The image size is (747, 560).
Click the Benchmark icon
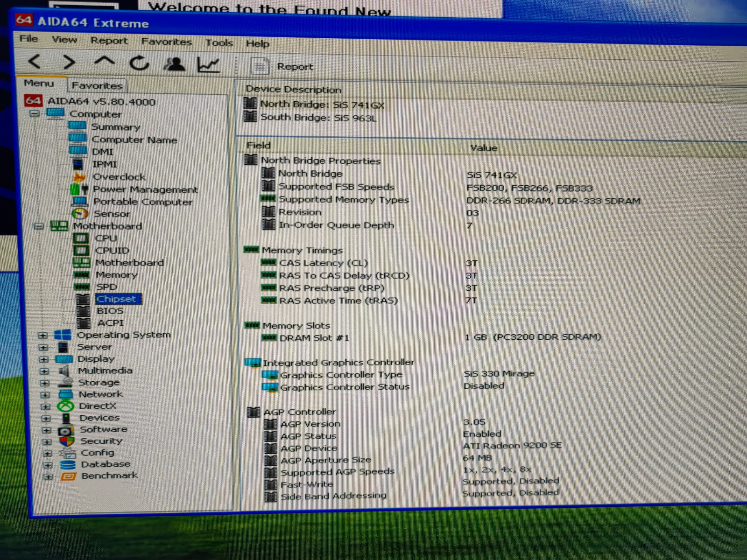68,476
